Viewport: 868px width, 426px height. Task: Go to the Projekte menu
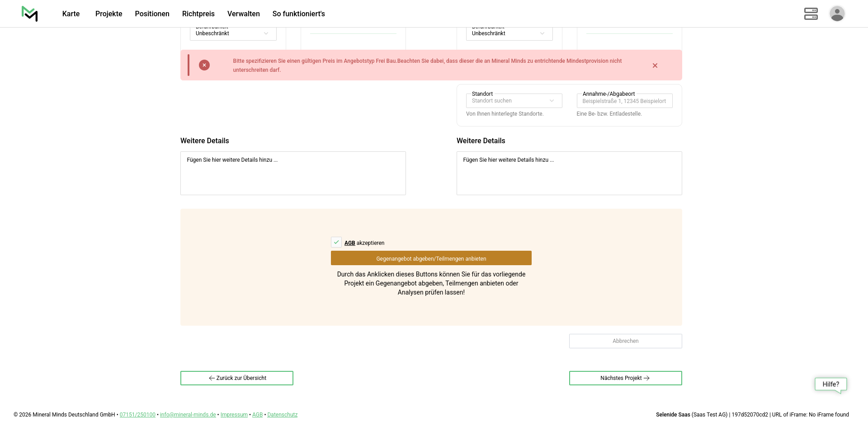tap(108, 14)
